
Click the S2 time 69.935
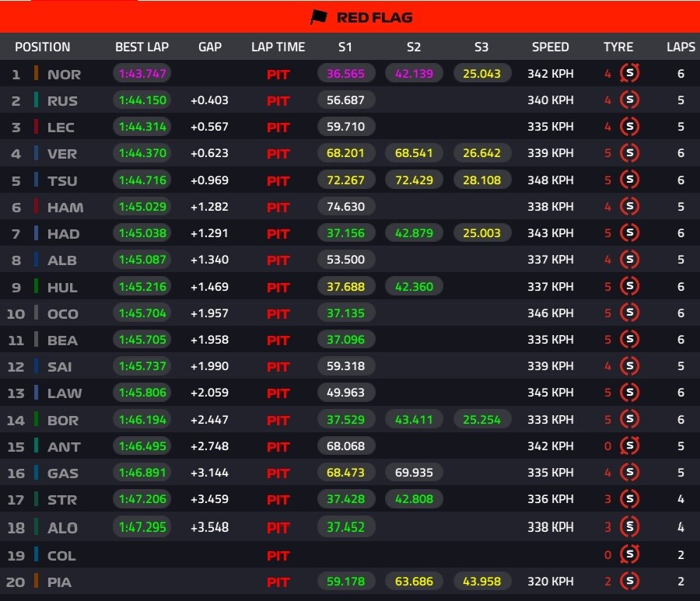click(414, 473)
